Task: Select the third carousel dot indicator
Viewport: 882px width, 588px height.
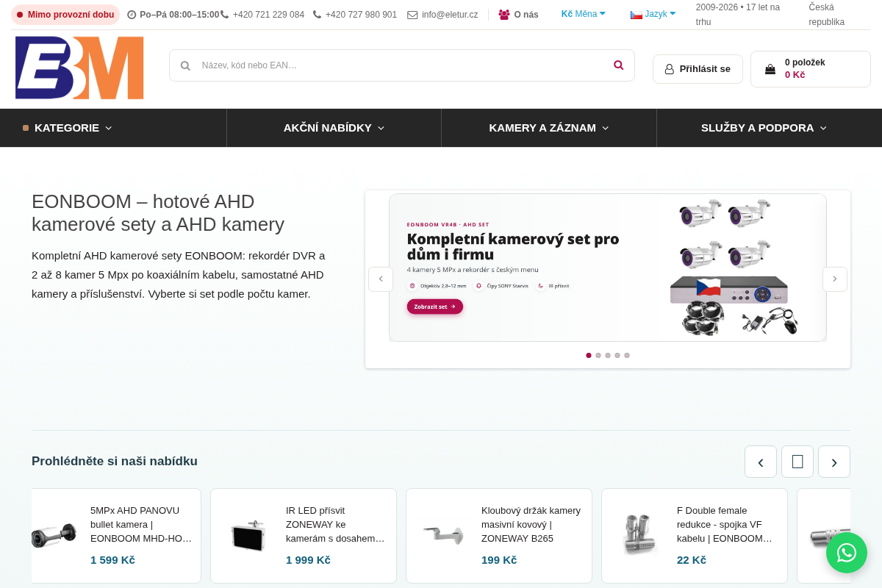Action: (x=608, y=355)
